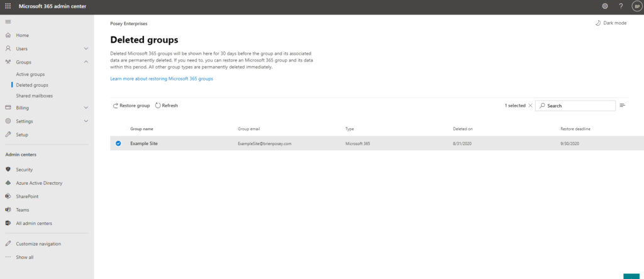Open the settings gear in top bar
This screenshot has height=279, width=644.
click(605, 6)
